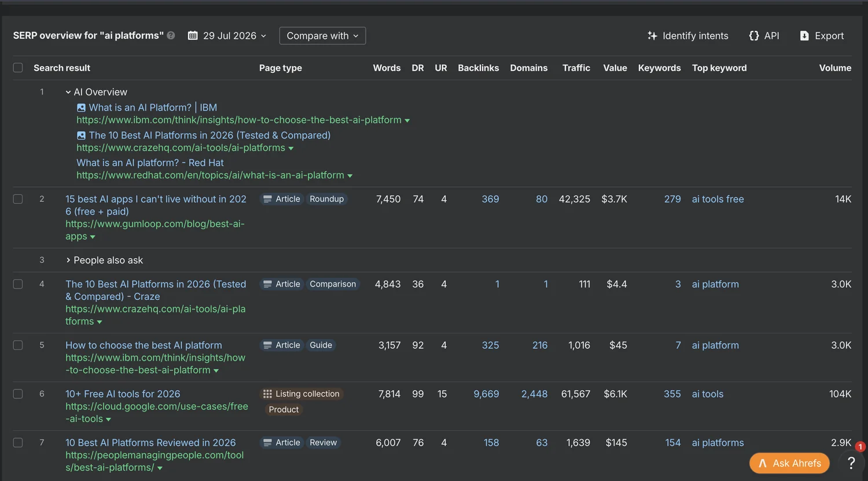This screenshot has height=481, width=868.
Task: Click image icon next to Craze AI Overview result
Action: pos(81,135)
